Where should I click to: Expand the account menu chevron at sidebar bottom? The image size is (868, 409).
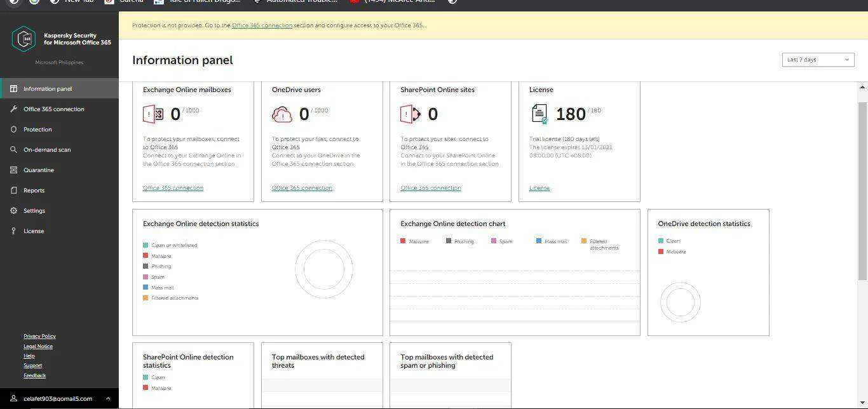(108, 399)
